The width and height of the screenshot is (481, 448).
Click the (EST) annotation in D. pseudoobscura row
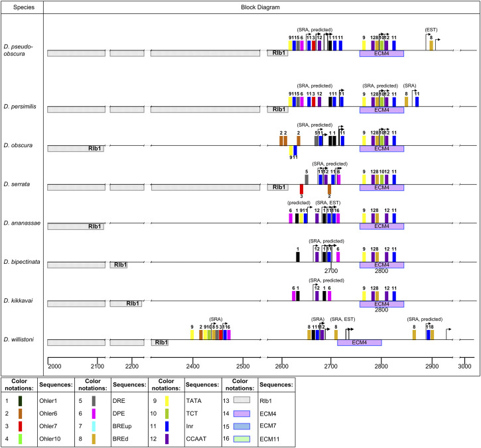(x=431, y=30)
